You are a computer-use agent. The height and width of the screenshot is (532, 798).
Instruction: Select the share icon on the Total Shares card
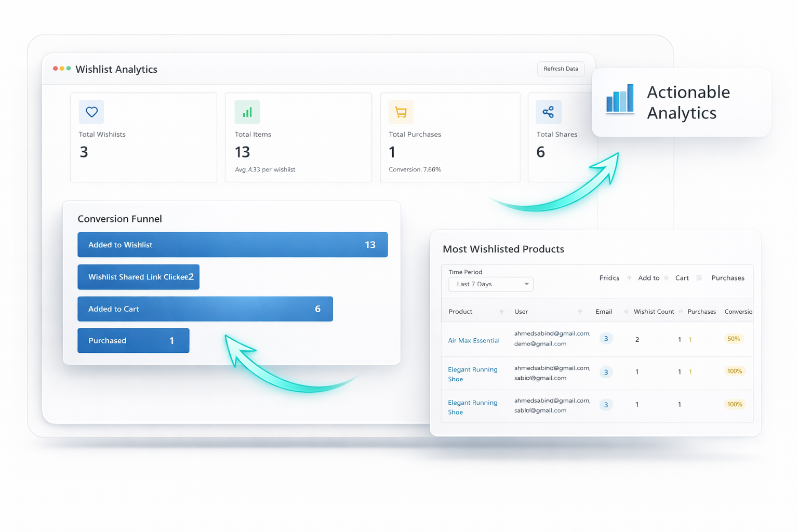click(548, 112)
